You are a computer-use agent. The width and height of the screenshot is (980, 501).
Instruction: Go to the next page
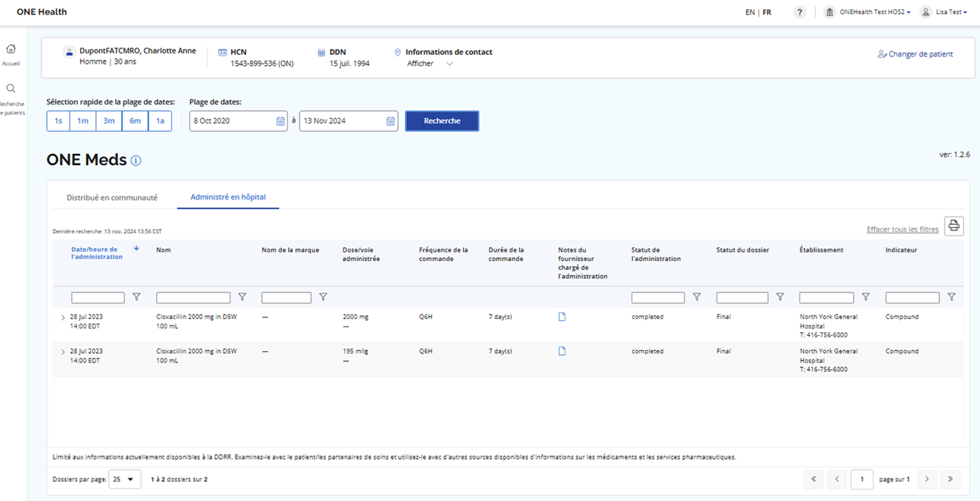point(926,479)
